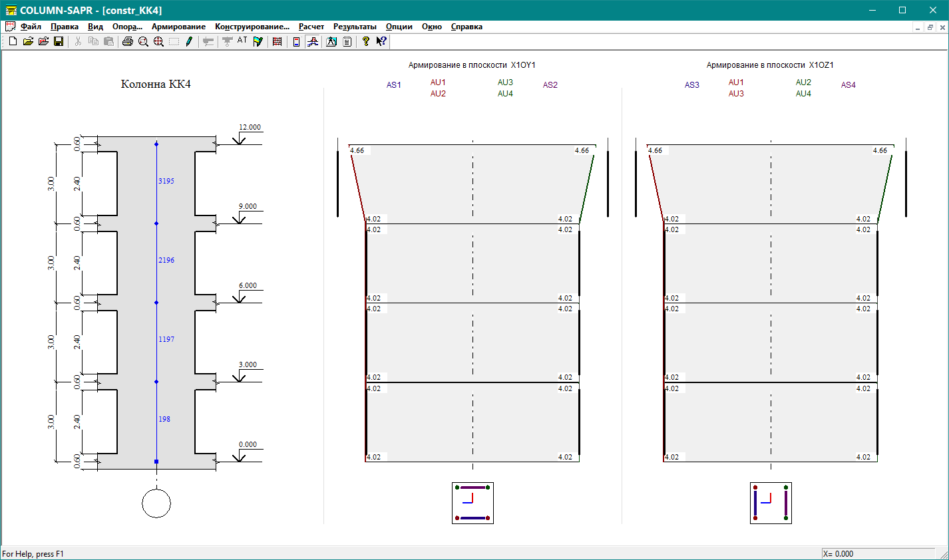Click the Save floppy disk icon
The width and height of the screenshot is (949, 560).
click(59, 41)
